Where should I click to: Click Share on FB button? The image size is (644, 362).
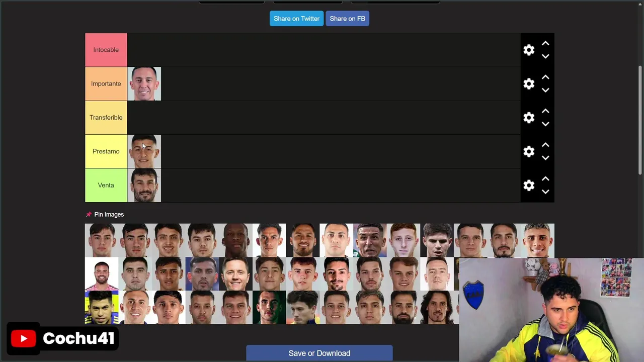[347, 19]
